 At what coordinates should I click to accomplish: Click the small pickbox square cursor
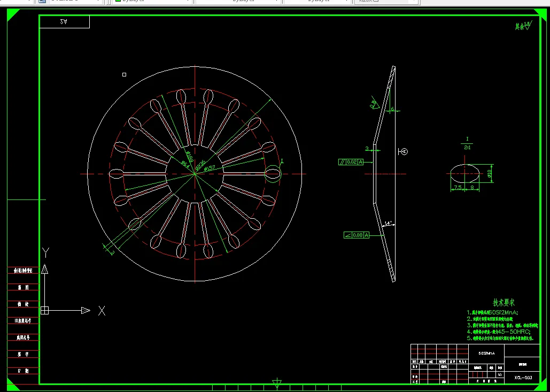[x=124, y=74]
